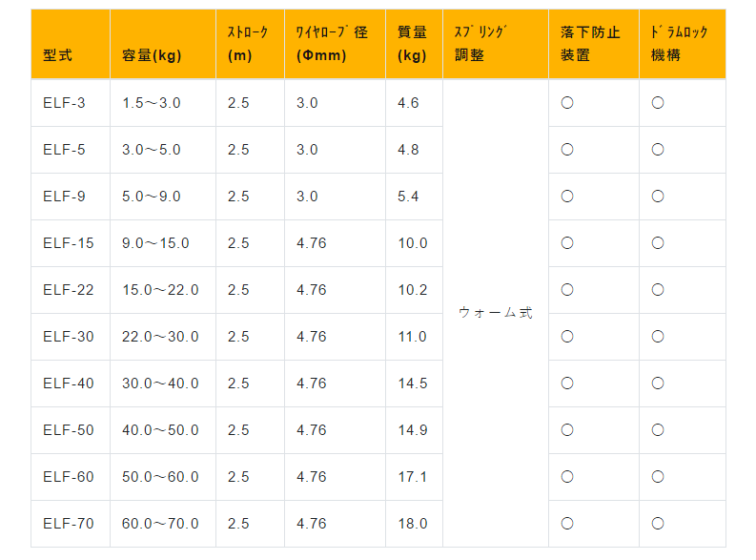Click ELF-15 ドラムロック circle mark

658,243
